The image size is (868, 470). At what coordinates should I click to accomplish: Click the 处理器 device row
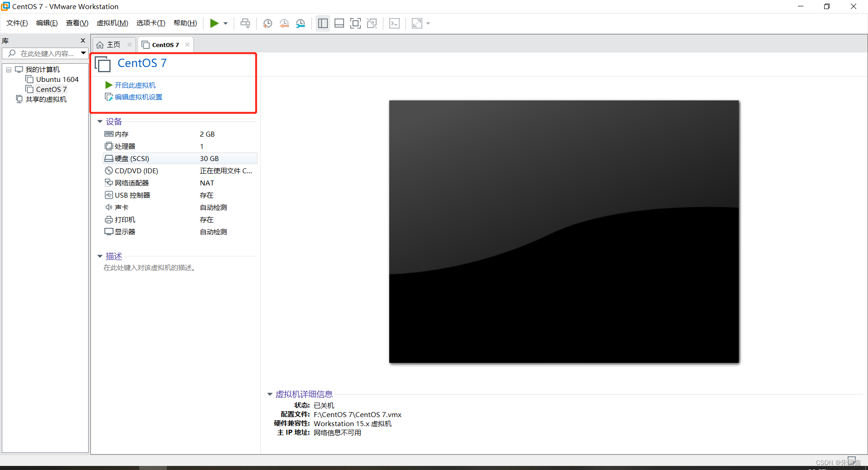click(x=180, y=146)
